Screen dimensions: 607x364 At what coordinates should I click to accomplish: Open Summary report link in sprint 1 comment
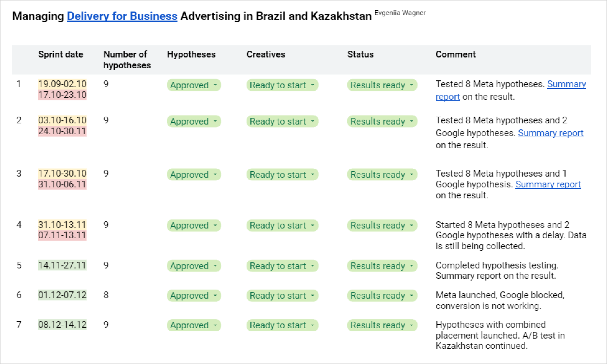tap(566, 84)
